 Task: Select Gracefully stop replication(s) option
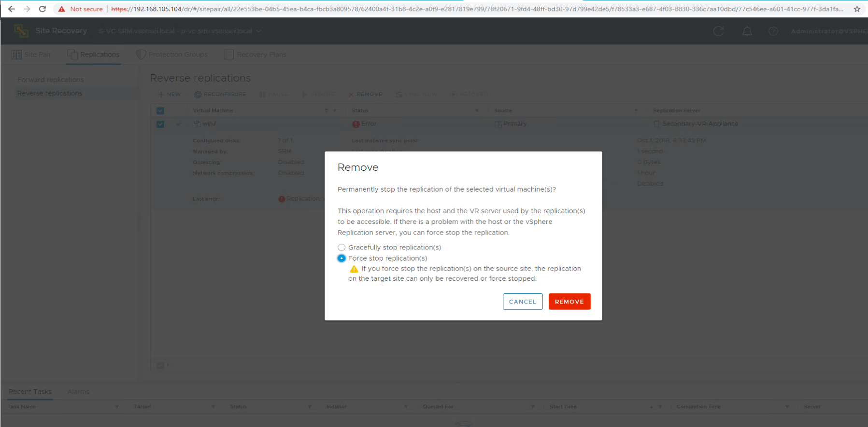342,248
